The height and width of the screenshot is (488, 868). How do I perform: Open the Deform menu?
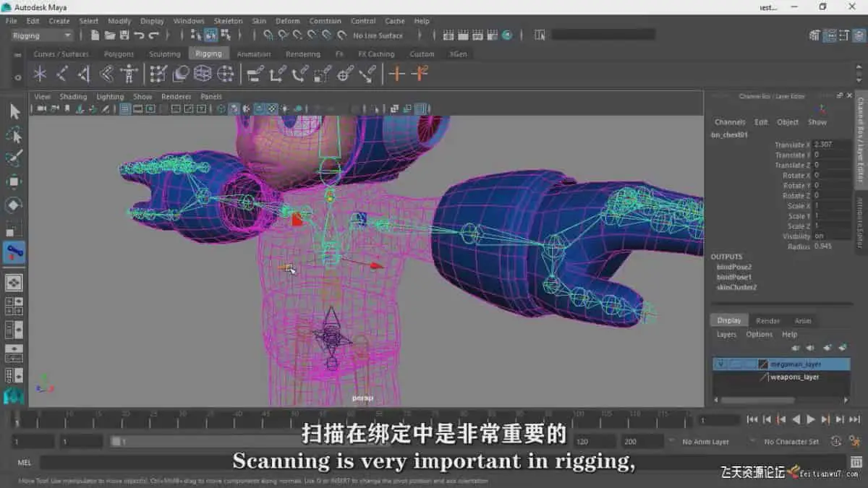tap(287, 21)
